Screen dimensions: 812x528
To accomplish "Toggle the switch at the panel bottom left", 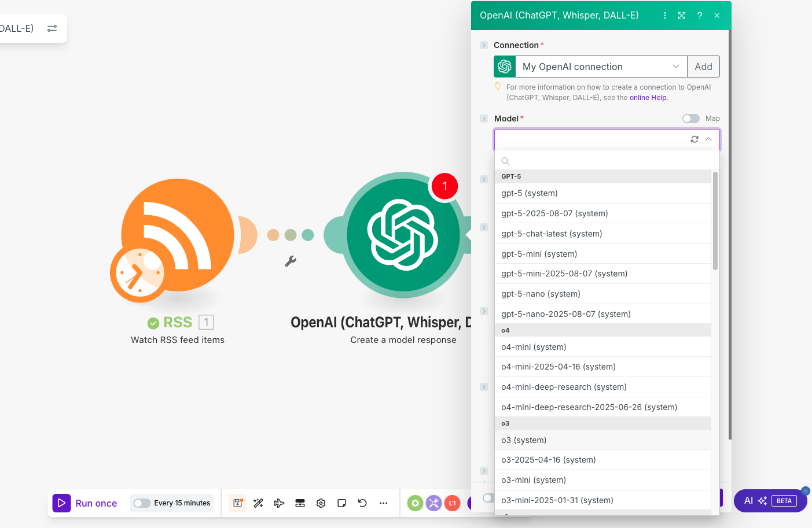I will pos(488,498).
